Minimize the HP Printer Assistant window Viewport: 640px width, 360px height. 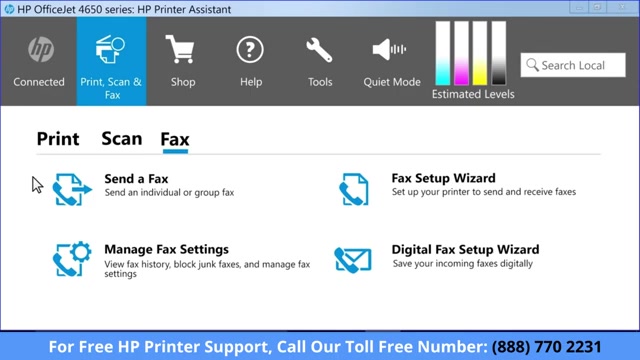coord(579,7)
